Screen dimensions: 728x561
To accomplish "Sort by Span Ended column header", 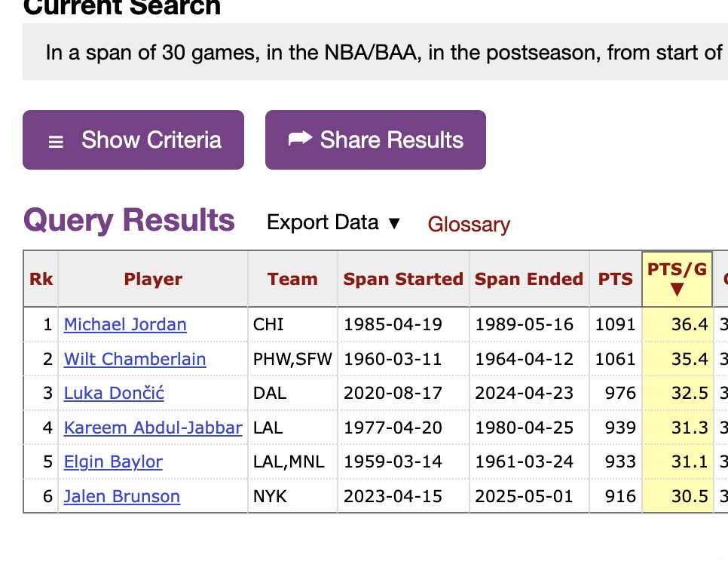I will click(529, 279).
